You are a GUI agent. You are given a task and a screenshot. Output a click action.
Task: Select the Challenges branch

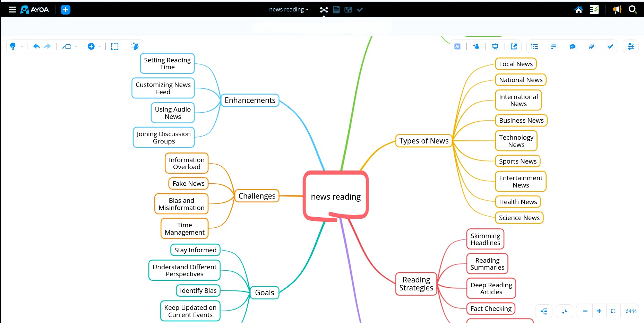coord(257,196)
